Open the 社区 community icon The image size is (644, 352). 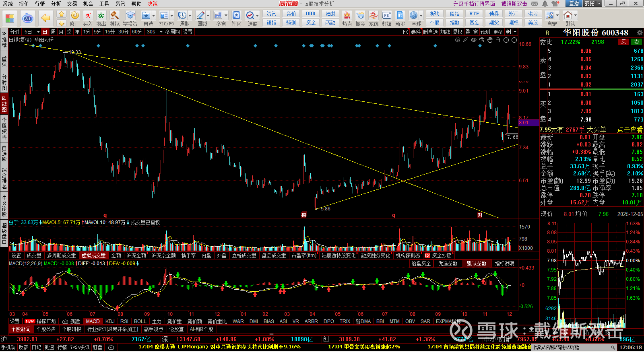coord(236,15)
